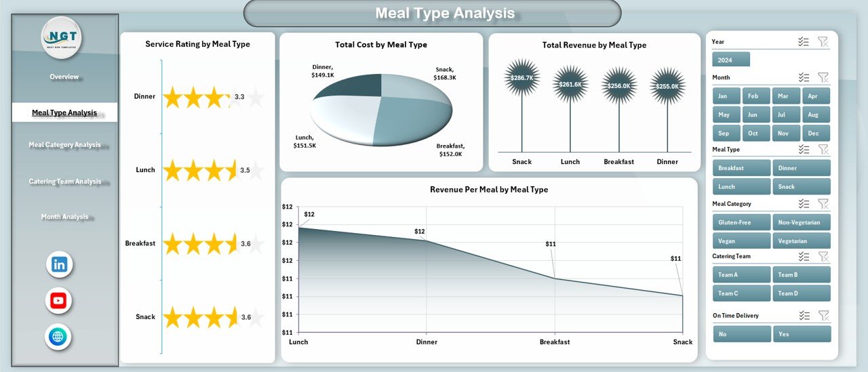Viewport: 868px width, 372px height.
Task: Open the Overview page
Action: (x=64, y=77)
